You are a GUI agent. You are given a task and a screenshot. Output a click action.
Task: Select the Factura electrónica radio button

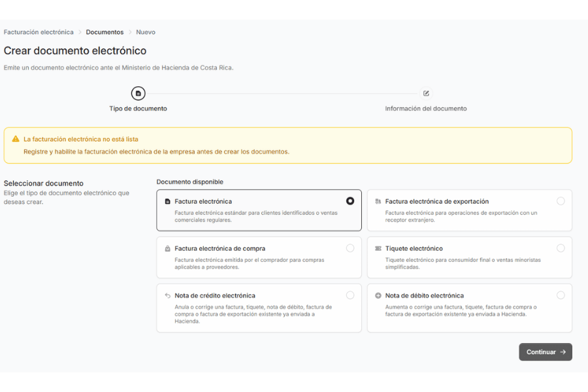click(x=350, y=201)
